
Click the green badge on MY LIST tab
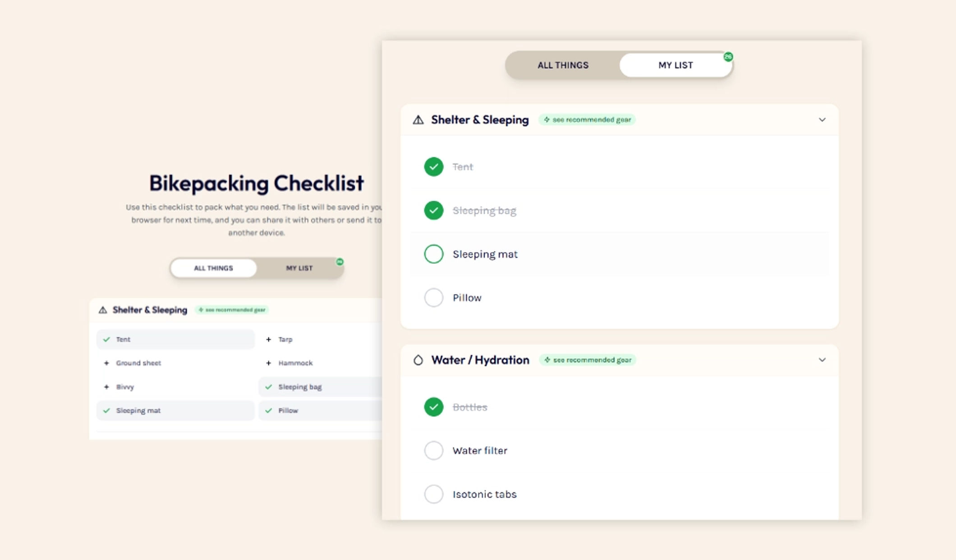pos(728,57)
